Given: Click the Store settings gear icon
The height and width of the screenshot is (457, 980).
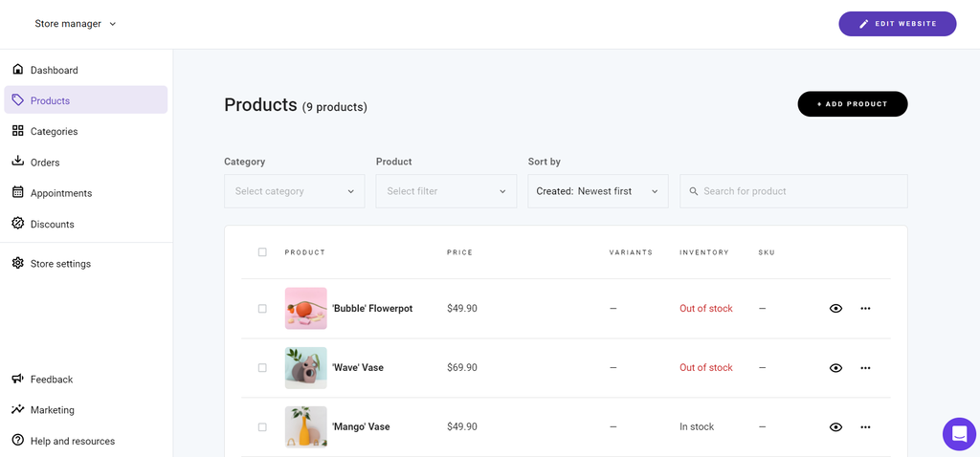Looking at the screenshot, I should pyautogui.click(x=17, y=263).
